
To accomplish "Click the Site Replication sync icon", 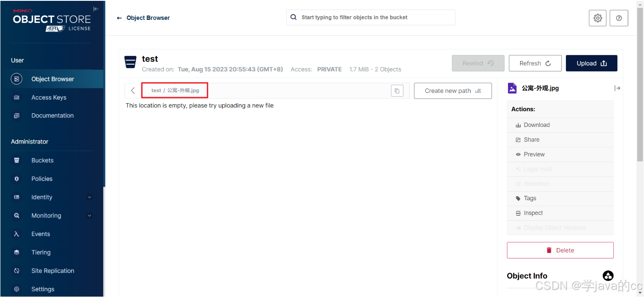I will pyautogui.click(x=17, y=271).
